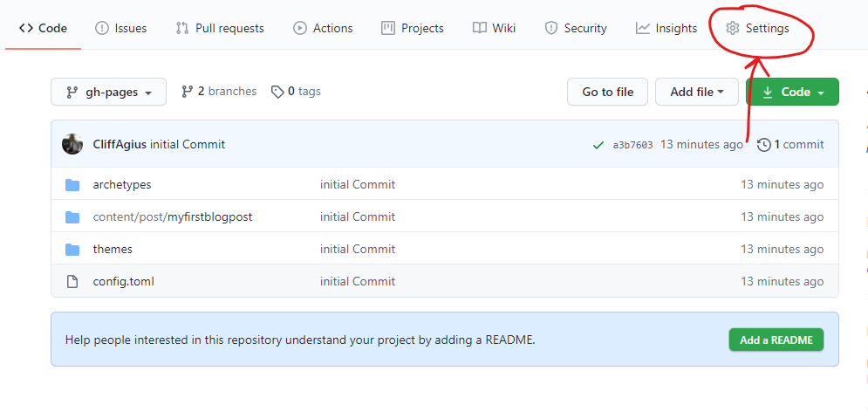
Task: Click the Go to file button
Action: (607, 92)
